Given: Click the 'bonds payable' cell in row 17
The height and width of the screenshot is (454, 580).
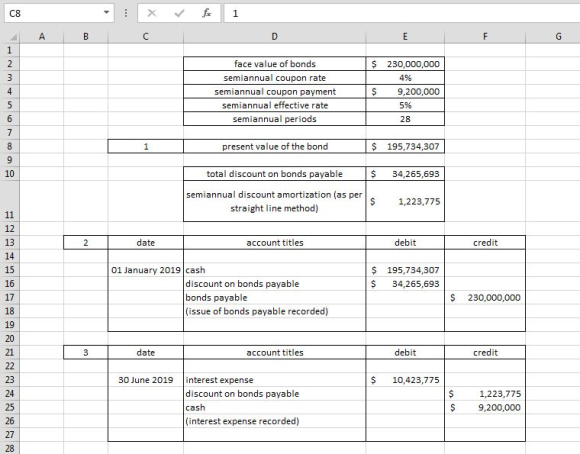Looking at the screenshot, I should coord(274,297).
